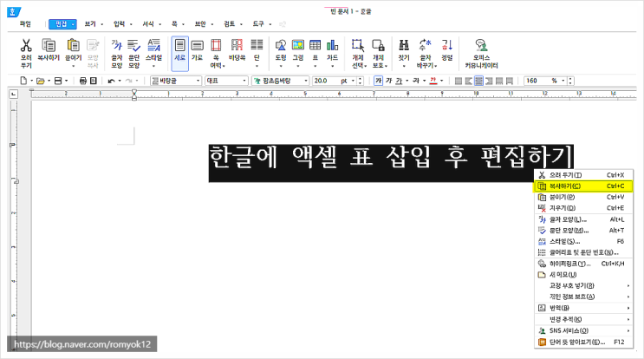Select portrait orientation (세로)
The image size is (644, 359).
(180, 54)
